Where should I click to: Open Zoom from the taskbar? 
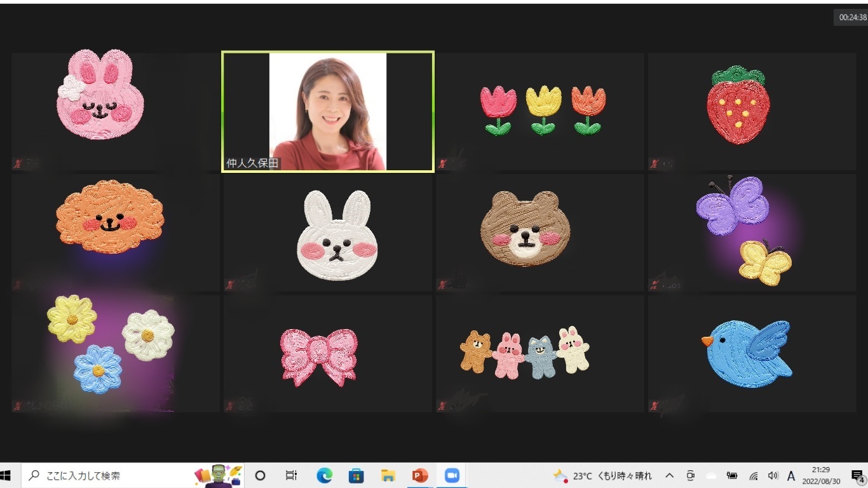(452, 475)
